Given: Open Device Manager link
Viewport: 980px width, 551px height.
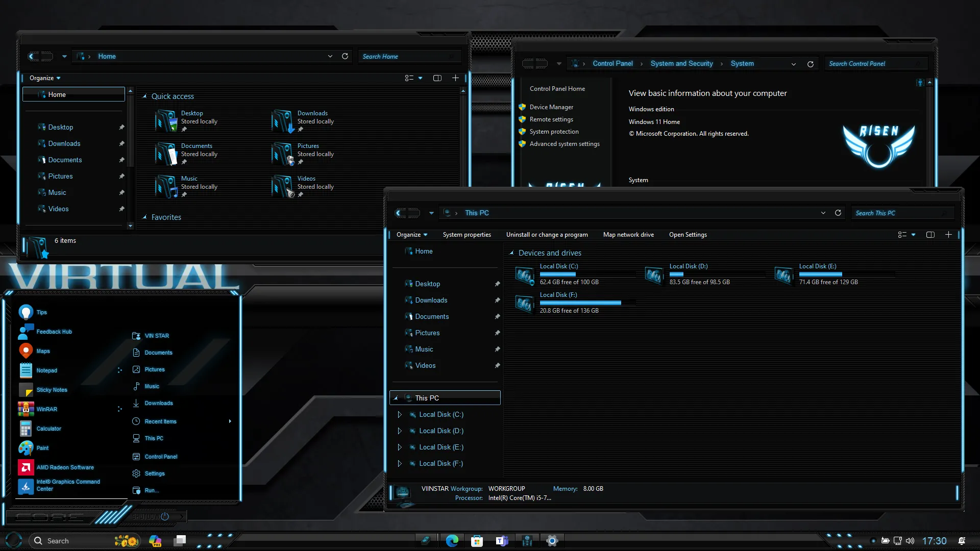Looking at the screenshot, I should 551,107.
